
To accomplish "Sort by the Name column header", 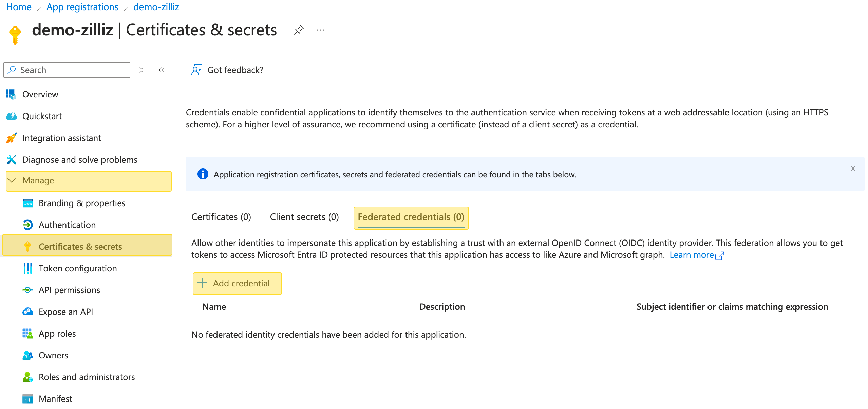I will [214, 307].
